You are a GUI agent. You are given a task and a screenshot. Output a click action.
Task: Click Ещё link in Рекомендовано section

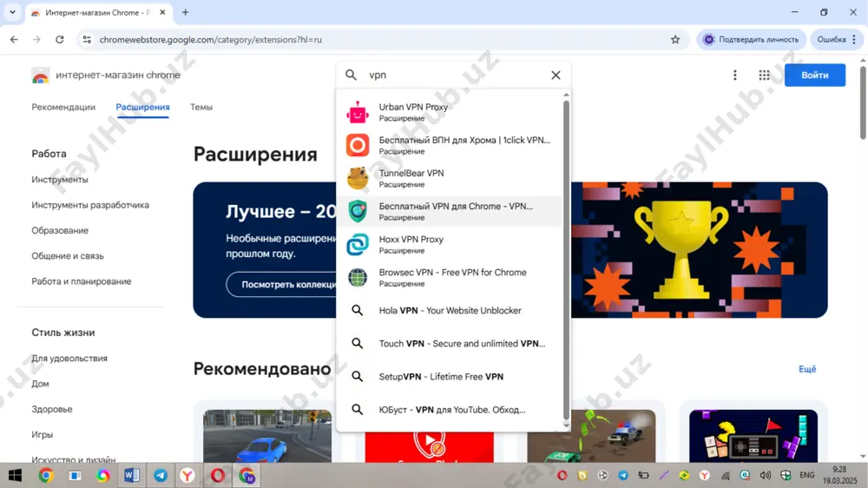point(807,369)
